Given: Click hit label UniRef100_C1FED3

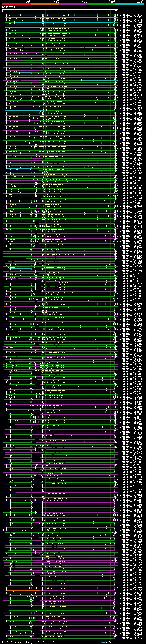Looking at the screenshot, I should coord(131,625).
